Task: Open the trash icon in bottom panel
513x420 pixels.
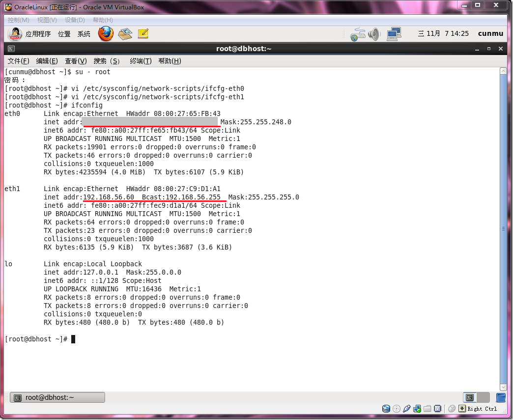Action: point(501,397)
